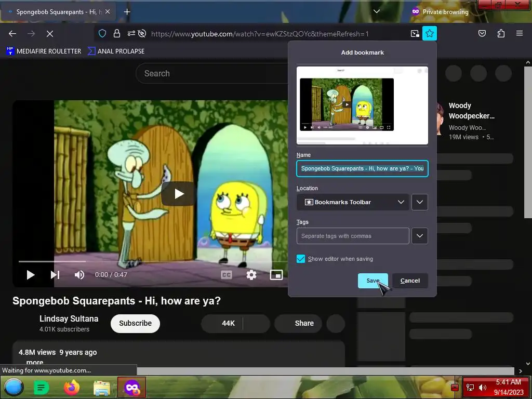Screen dimensions: 532x399
Task: Edit the bookmark Name field
Action: tap(362, 169)
